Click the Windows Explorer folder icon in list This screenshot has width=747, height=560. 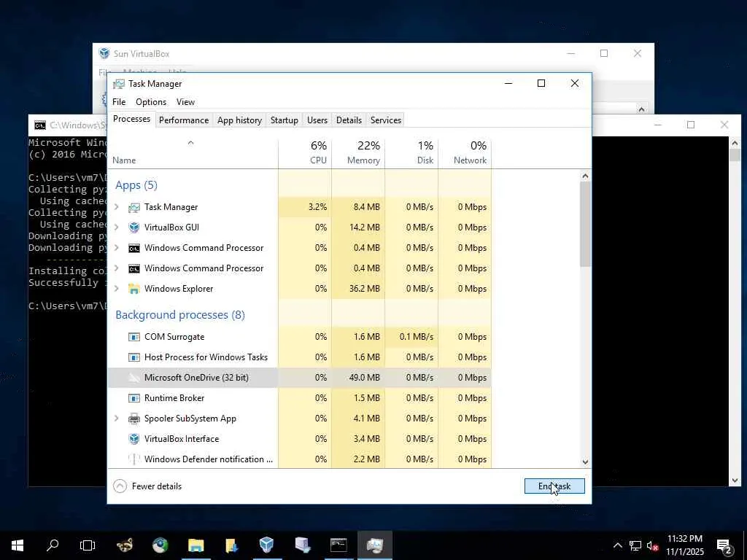click(x=134, y=289)
